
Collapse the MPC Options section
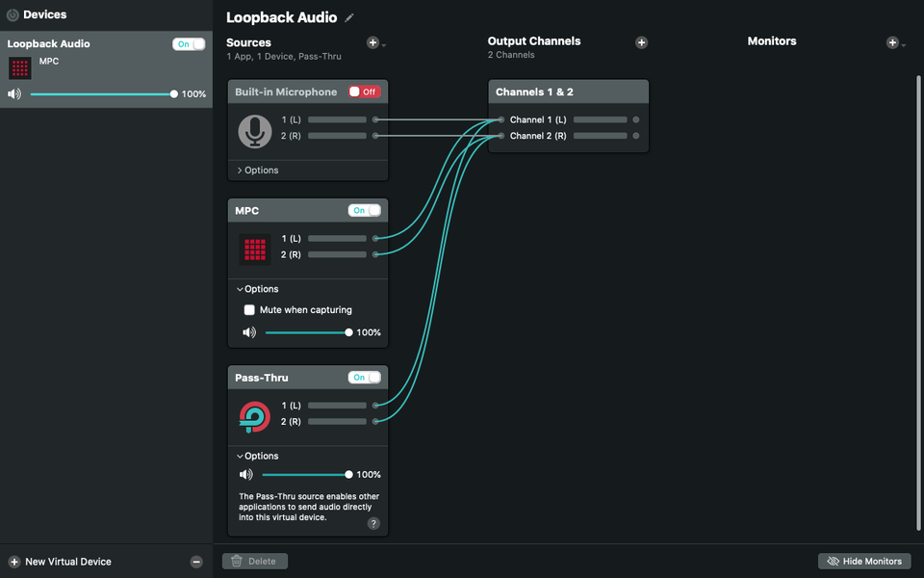point(256,288)
